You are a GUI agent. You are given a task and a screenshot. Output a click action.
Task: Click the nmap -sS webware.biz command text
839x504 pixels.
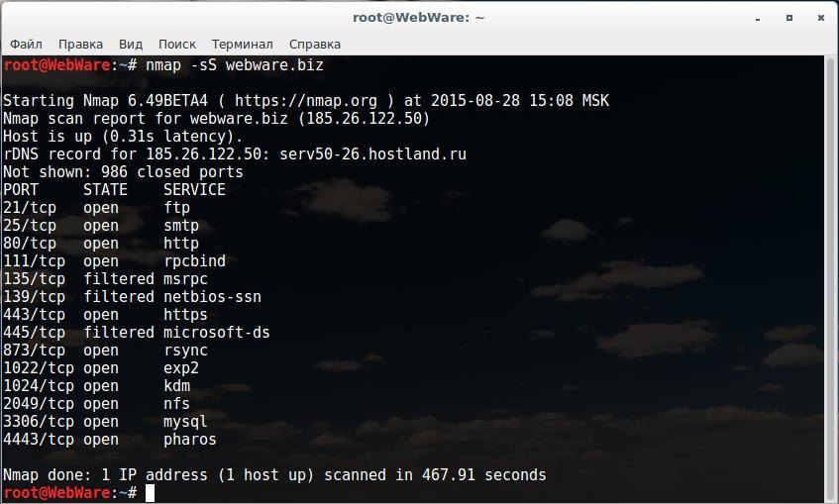pyautogui.click(x=234, y=65)
